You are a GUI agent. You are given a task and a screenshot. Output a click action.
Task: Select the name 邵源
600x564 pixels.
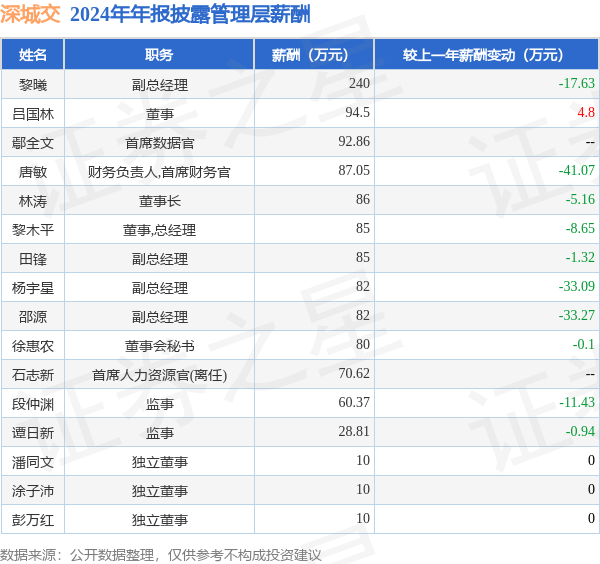point(33,317)
